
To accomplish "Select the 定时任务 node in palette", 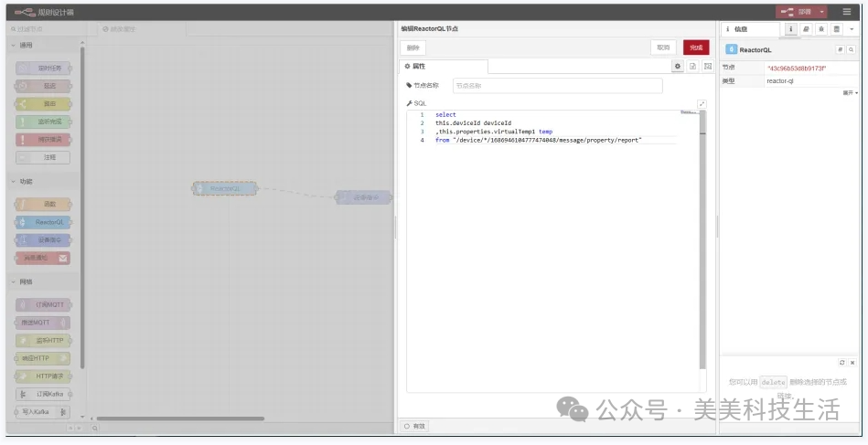I will point(43,68).
